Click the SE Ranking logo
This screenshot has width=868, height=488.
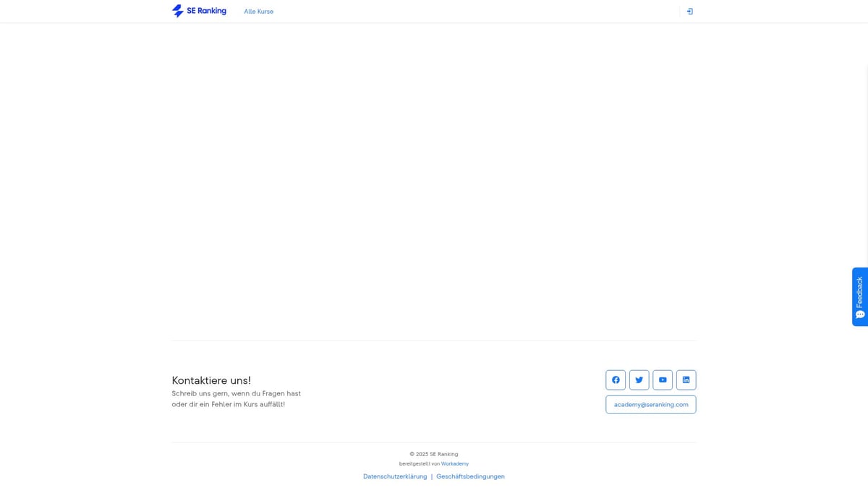(x=199, y=11)
